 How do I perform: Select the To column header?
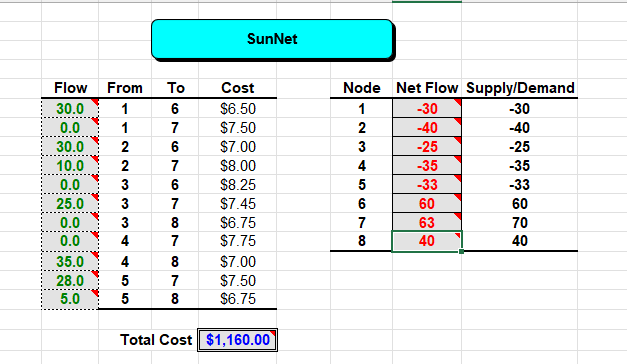tap(175, 88)
